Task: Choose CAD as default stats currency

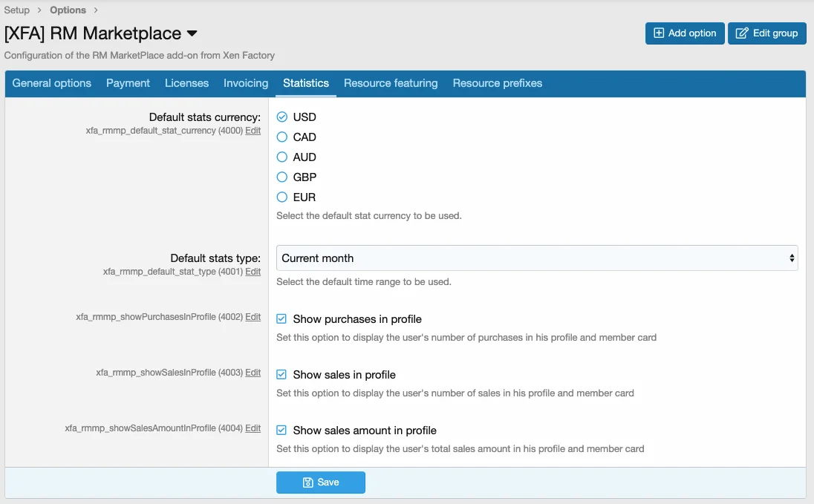Action: [x=282, y=137]
